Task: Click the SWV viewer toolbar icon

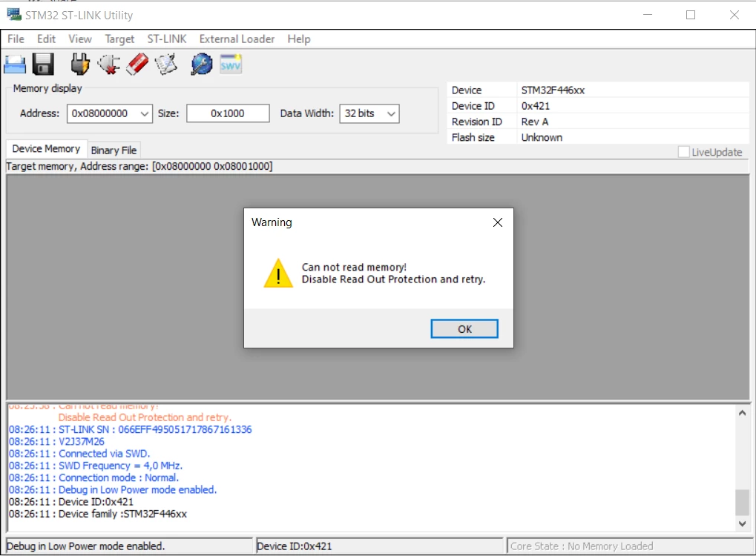Action: [x=231, y=64]
